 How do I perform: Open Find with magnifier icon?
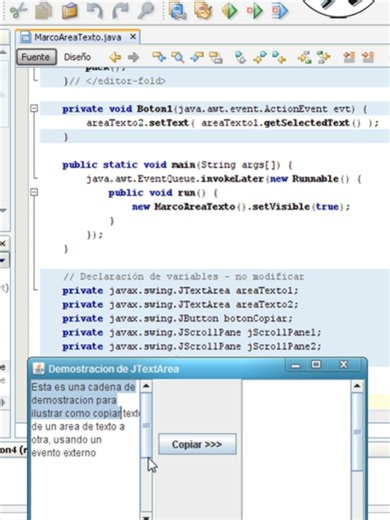[x=146, y=10]
